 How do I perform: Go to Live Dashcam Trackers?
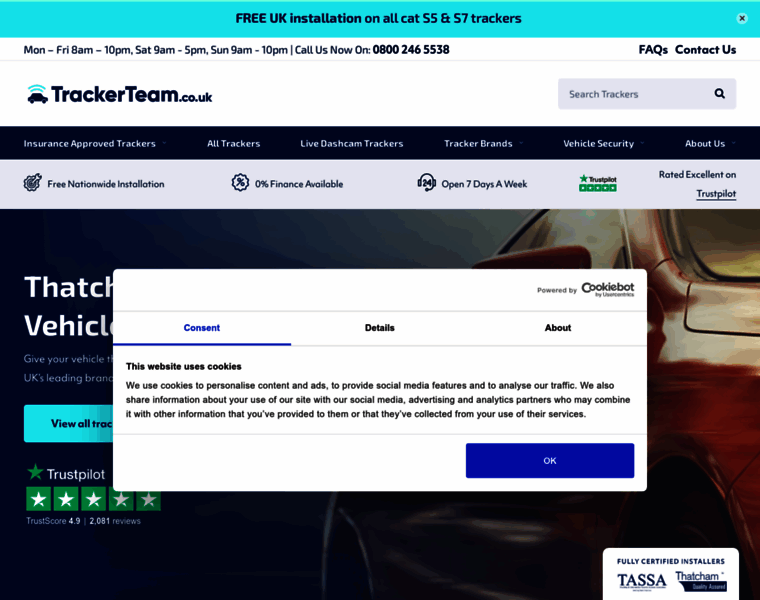[x=351, y=143]
